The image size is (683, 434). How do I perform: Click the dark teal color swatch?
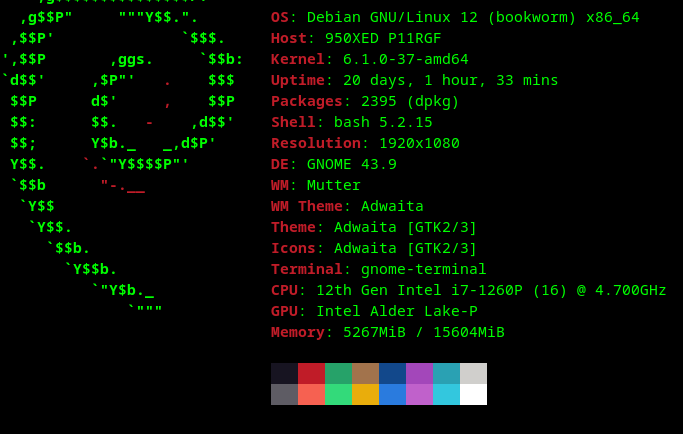tap(446, 373)
